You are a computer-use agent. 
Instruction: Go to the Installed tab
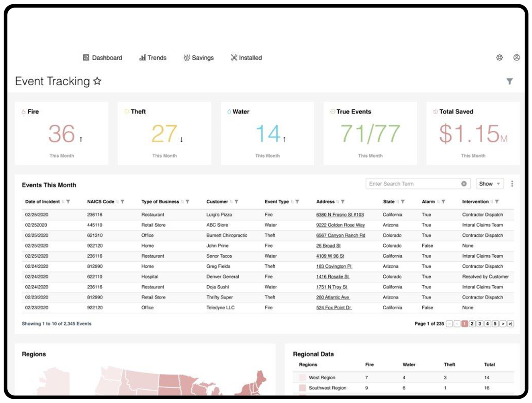click(x=246, y=58)
